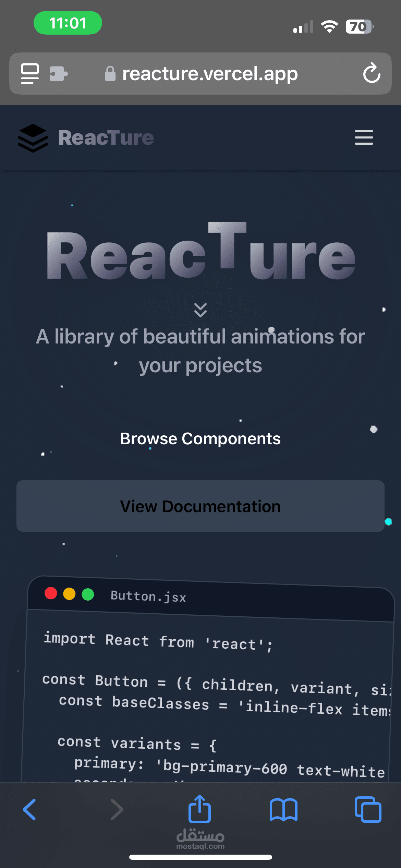Viewport: 401px width, 868px height.
Task: Click the yellow window dot in code card
Action: (69, 594)
